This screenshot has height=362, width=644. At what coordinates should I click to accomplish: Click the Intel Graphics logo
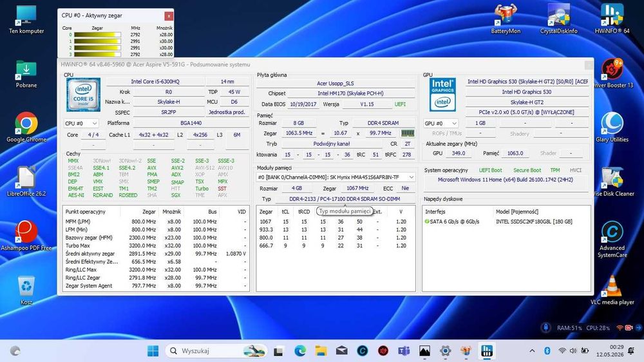tap(442, 95)
